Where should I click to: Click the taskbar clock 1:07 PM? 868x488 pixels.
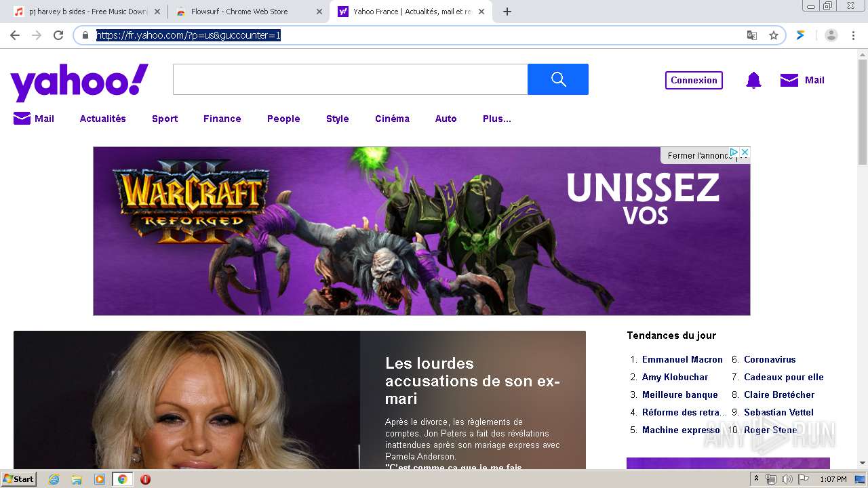click(x=833, y=479)
